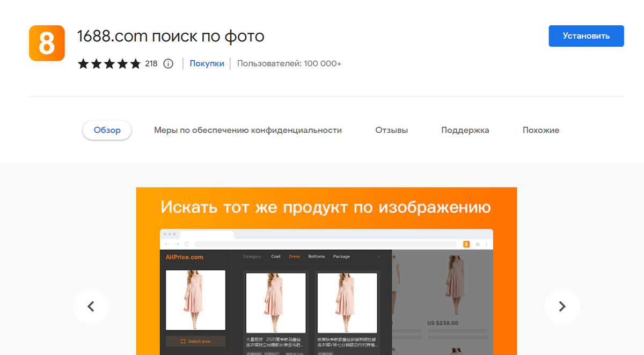644x355 pixels.
Task: Select the Обзор tab
Action: point(107,130)
